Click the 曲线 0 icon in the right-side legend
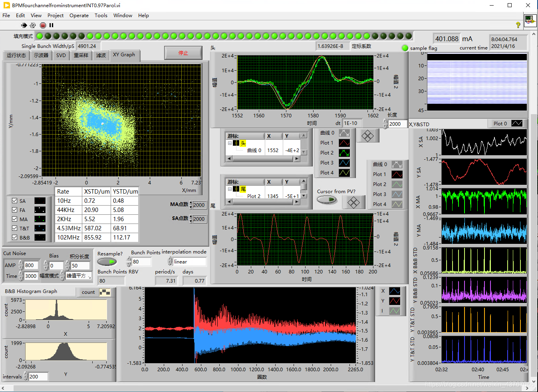The image size is (538, 392). (x=397, y=164)
